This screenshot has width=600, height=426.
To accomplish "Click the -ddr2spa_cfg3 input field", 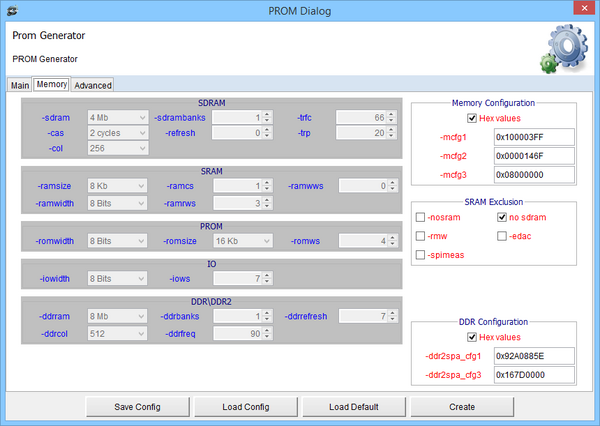I will (534, 375).
